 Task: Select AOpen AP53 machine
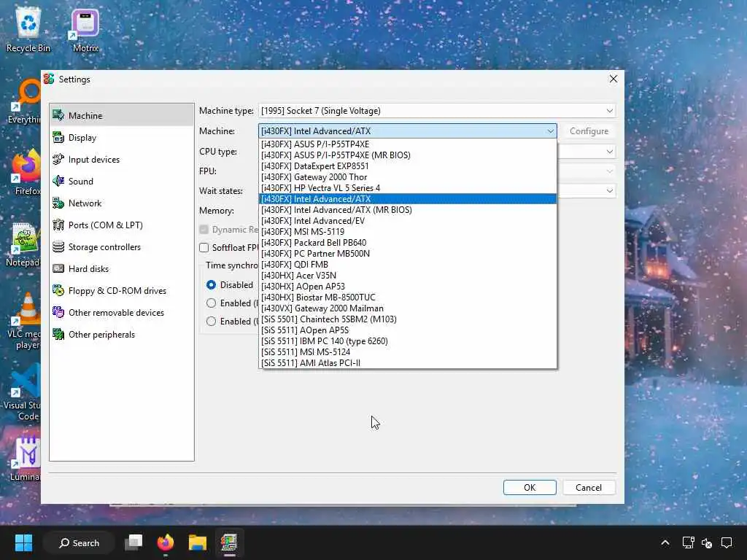tap(407, 286)
